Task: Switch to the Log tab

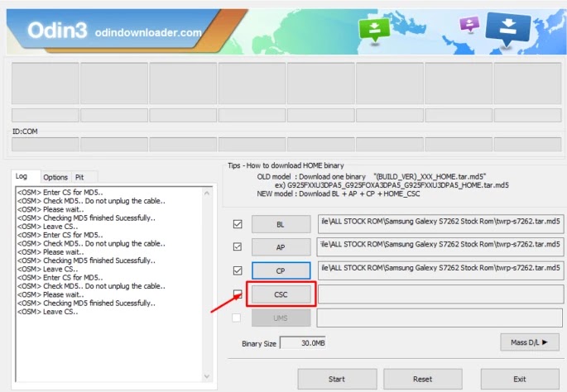Action: (22, 176)
